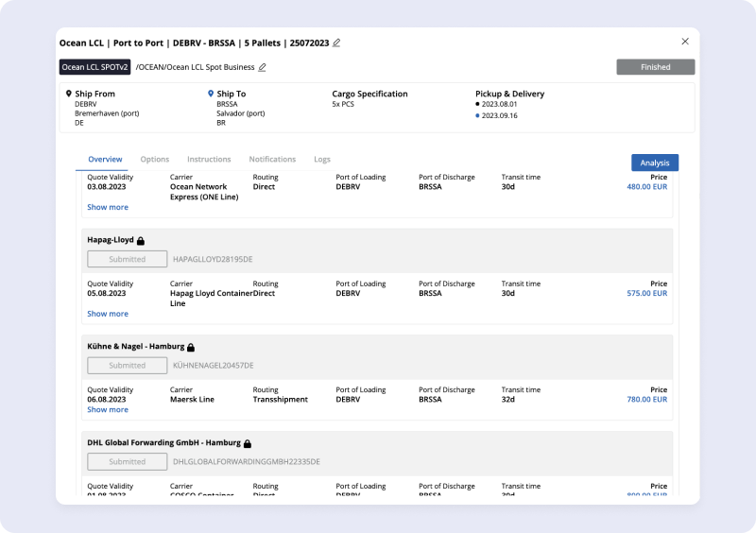
Task: Select reference KÜHNENAGEL20457DE
Action: coord(214,366)
